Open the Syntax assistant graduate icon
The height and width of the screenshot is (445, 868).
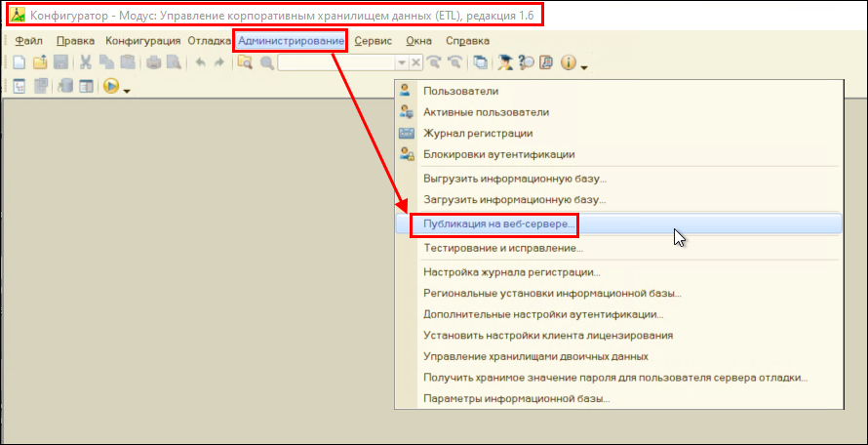(x=504, y=62)
